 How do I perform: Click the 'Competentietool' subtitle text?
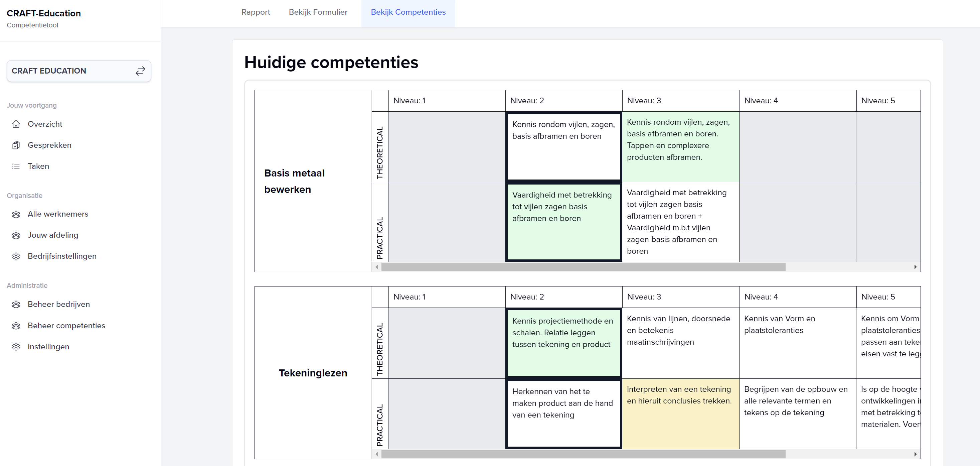(x=32, y=25)
